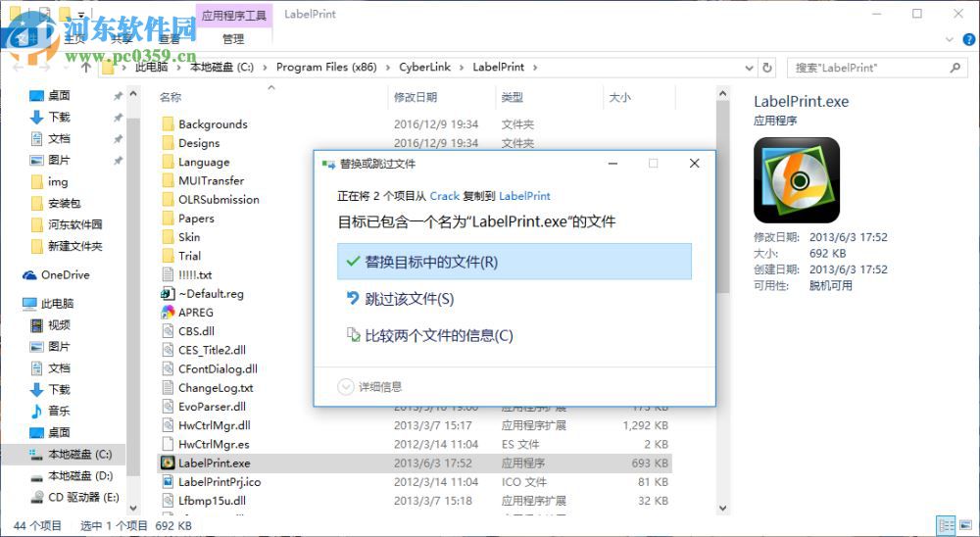The image size is (980, 537).
Task: Switch to details view layout
Action: pos(947,525)
